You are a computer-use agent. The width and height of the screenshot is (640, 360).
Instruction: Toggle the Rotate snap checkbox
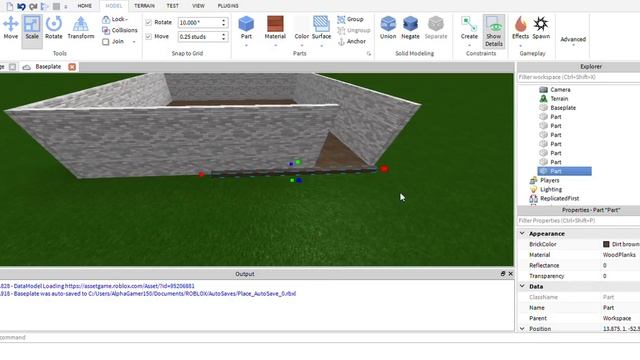[x=149, y=22]
